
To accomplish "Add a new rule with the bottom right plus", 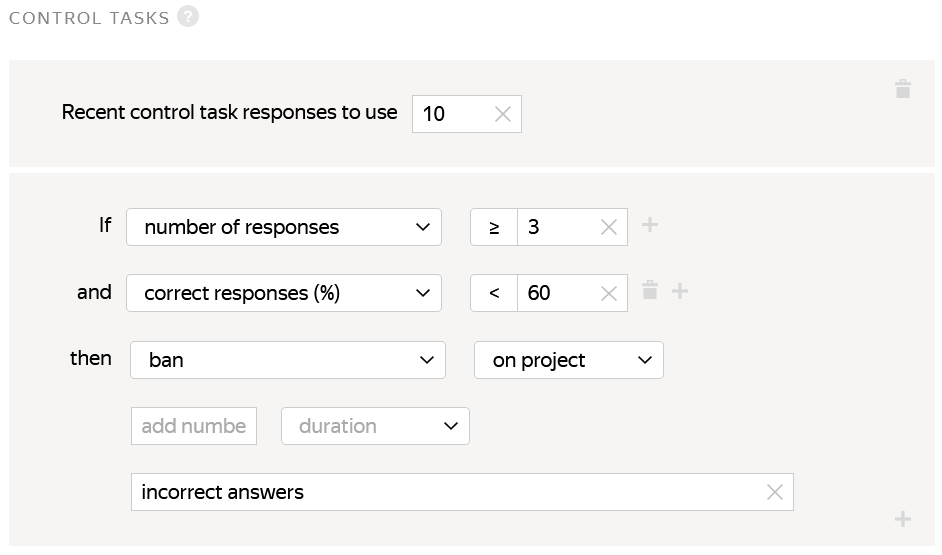I will (x=902, y=519).
